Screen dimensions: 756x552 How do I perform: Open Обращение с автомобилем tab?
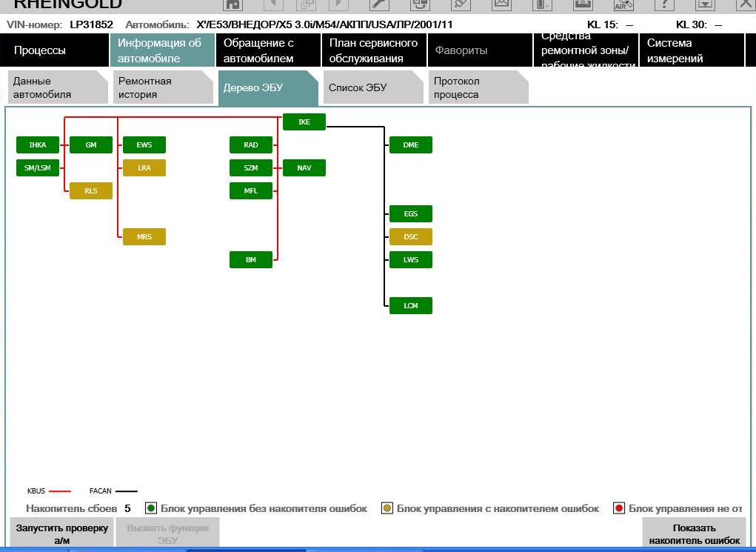point(268,50)
